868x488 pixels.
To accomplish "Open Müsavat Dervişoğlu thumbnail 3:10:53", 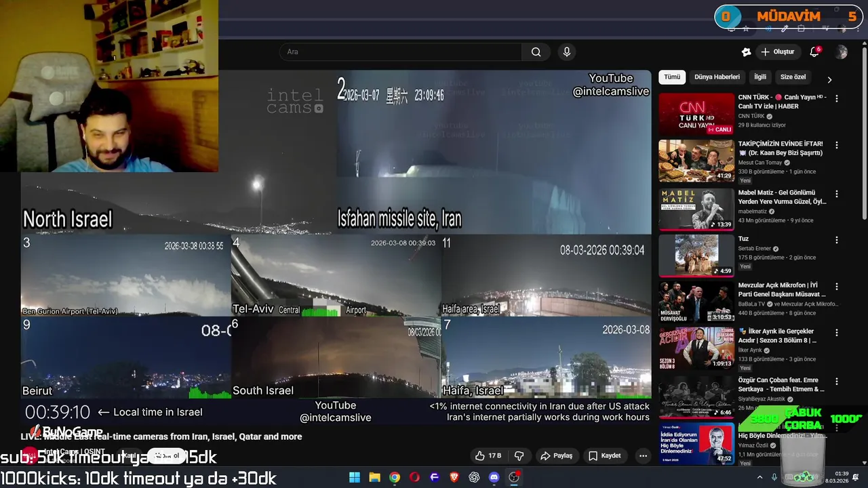I will coord(696,302).
